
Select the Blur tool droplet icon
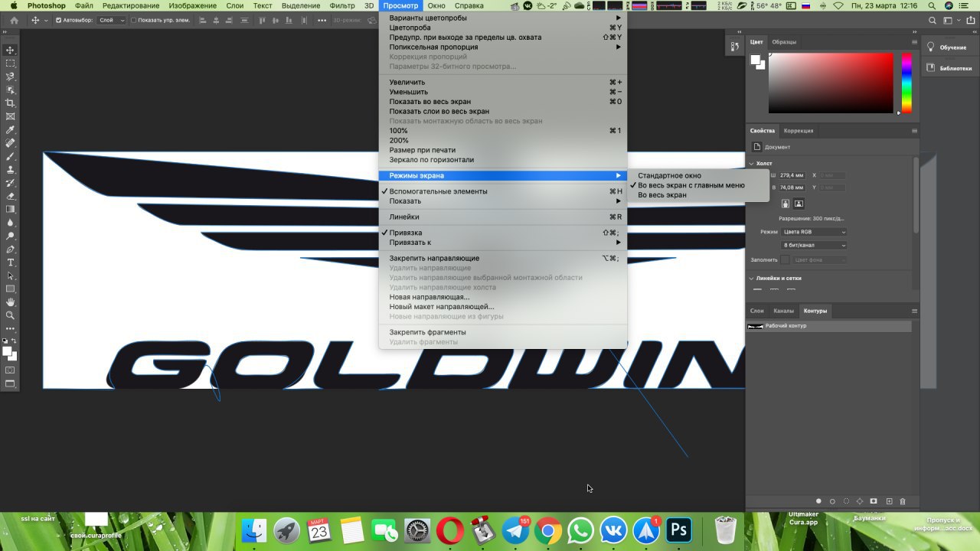click(x=11, y=223)
